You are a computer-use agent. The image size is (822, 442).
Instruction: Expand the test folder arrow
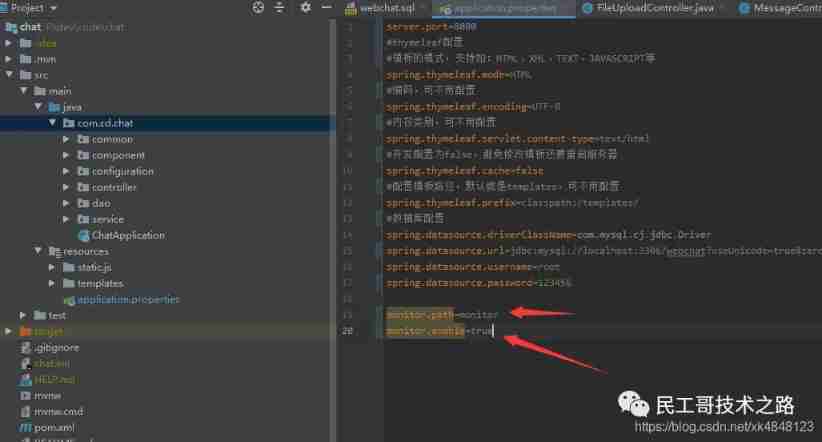pyautogui.click(x=23, y=316)
